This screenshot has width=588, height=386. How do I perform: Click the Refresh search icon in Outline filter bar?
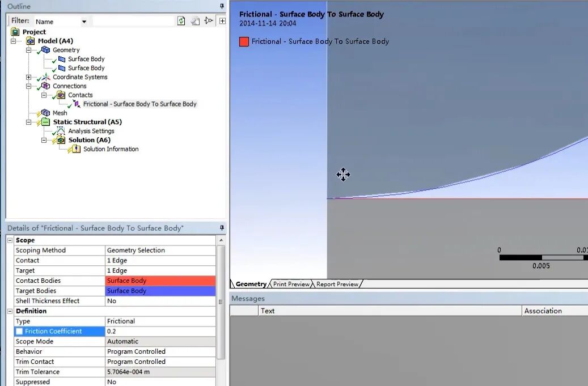181,21
